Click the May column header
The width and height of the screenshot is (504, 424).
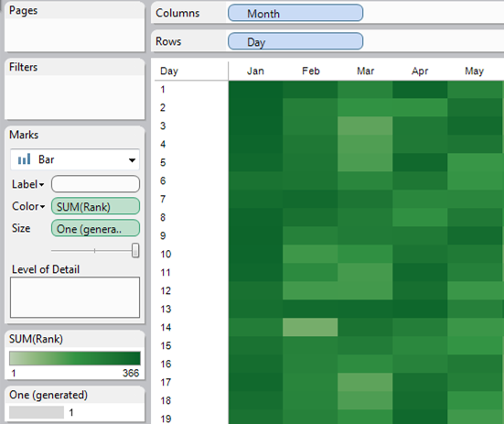pos(474,71)
